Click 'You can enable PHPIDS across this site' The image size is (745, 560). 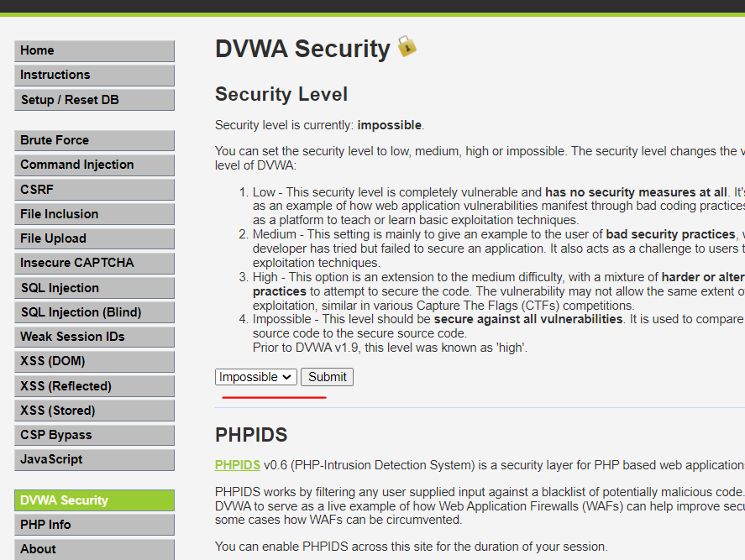(x=411, y=547)
